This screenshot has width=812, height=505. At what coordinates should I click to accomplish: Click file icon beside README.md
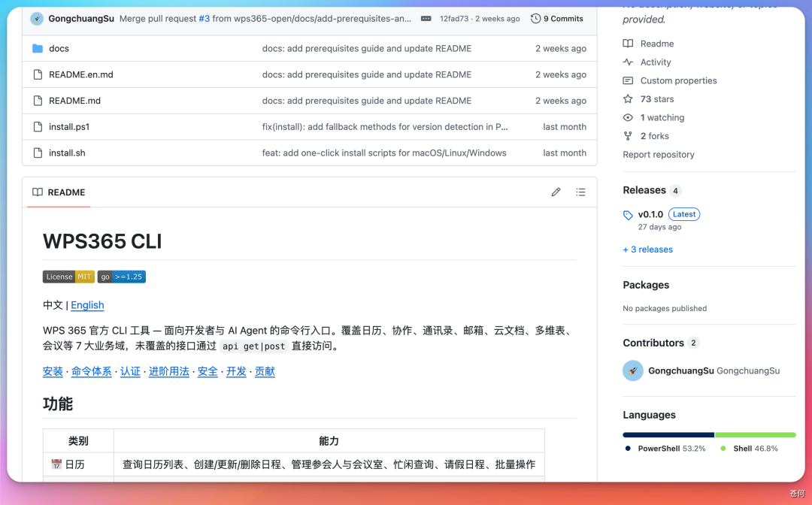point(38,101)
